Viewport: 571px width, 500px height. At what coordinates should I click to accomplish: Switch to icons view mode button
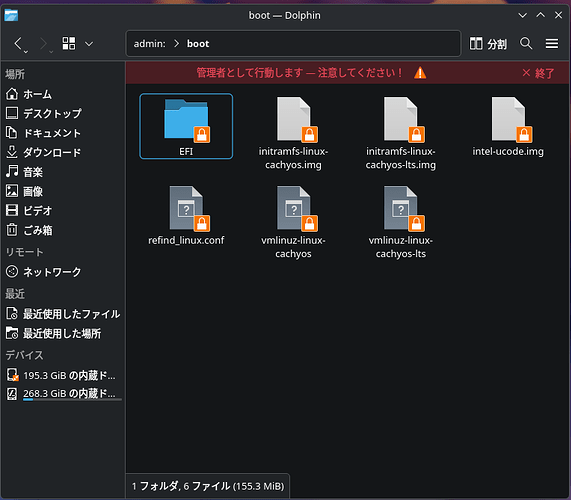point(69,43)
